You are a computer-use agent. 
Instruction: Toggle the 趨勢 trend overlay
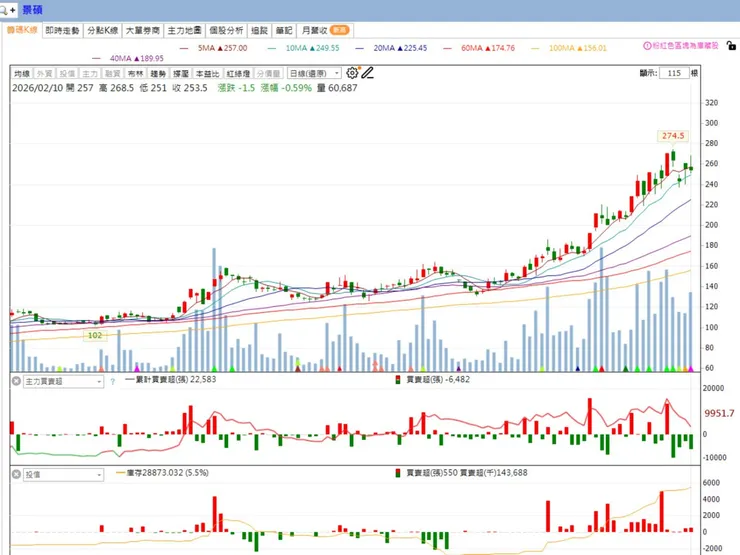point(158,73)
